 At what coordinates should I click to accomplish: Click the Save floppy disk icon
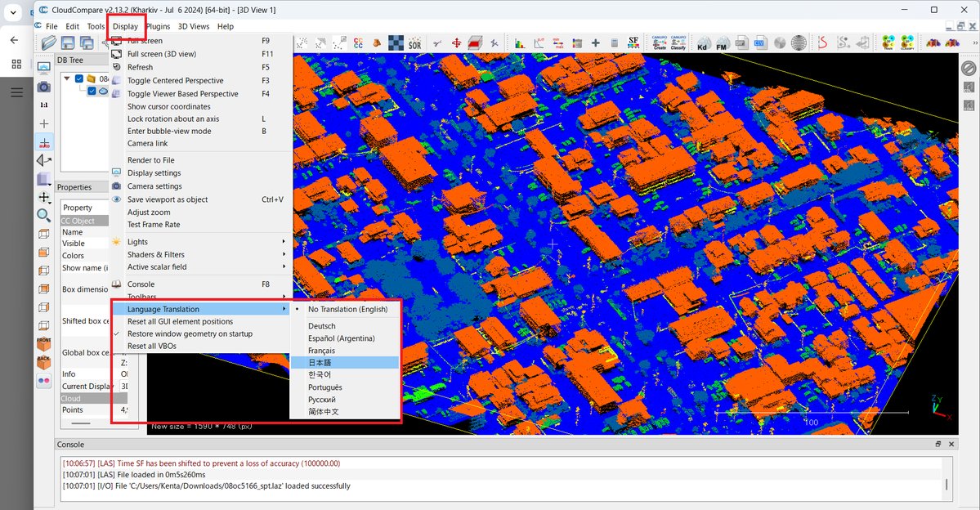coord(68,42)
